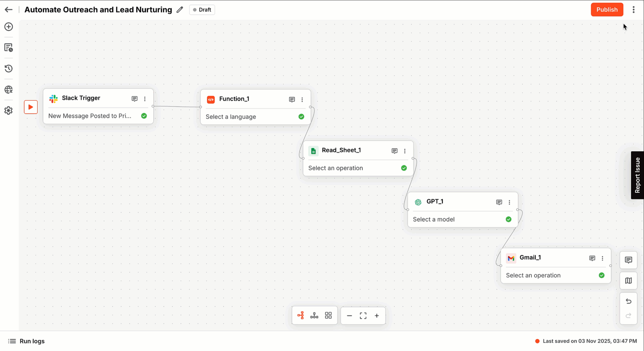Screen dimensions: 644x351
Task: Open the add node panel
Action: point(8,27)
